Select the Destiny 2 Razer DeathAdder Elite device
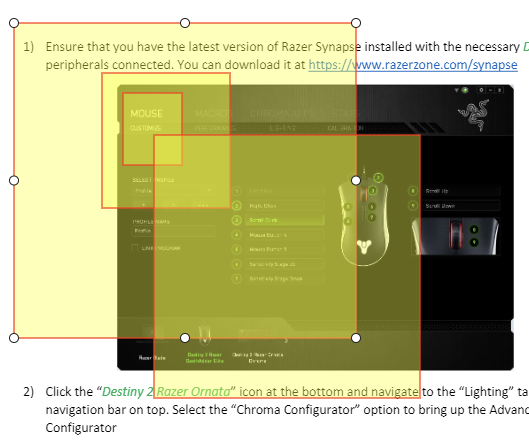The width and height of the screenshot is (529, 441). 205,343
